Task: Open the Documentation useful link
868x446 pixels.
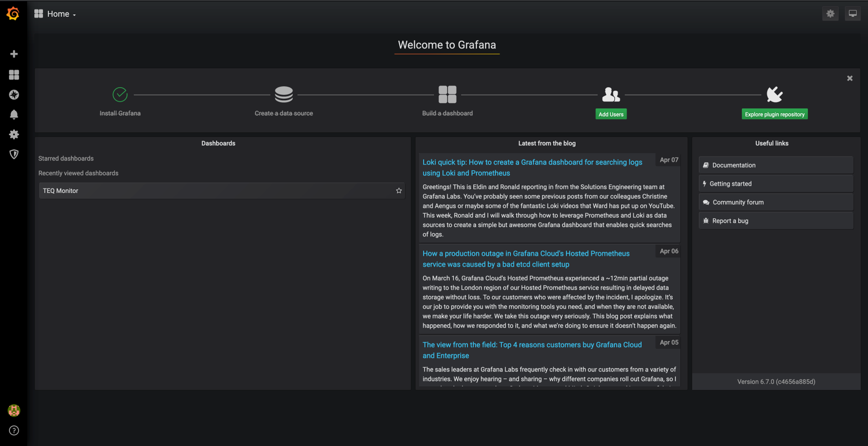Action: point(733,165)
